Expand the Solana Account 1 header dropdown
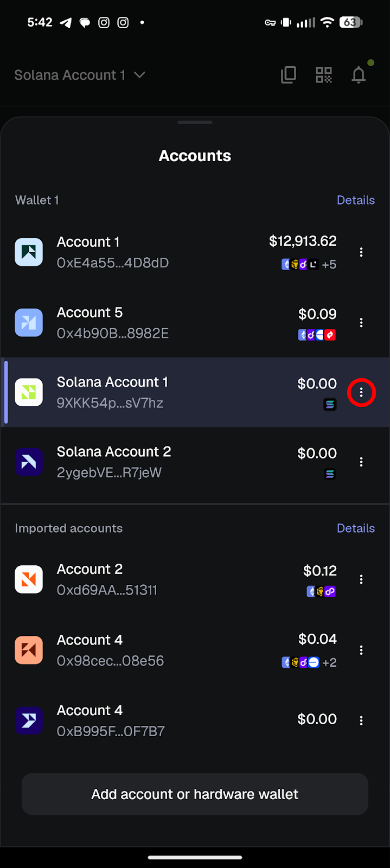This screenshot has height=868, width=390. [80, 75]
